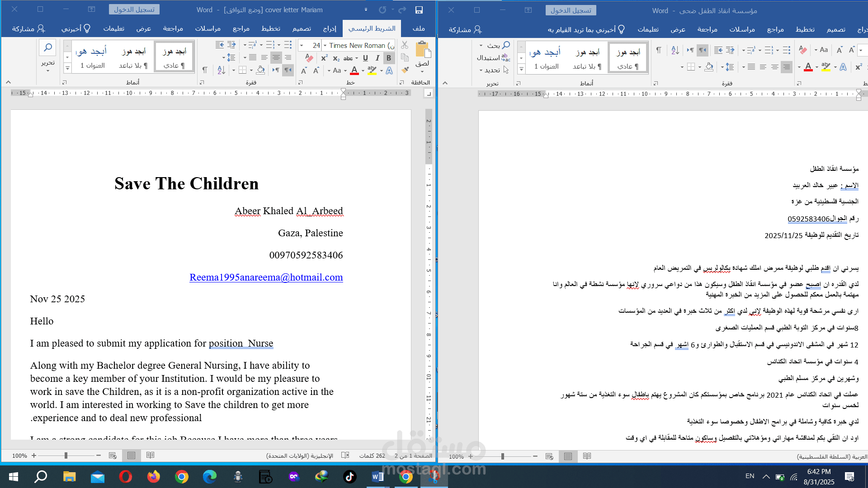The height and width of the screenshot is (488, 868).
Task: Click line spacing icon in cover letter window
Action: pos(231,58)
